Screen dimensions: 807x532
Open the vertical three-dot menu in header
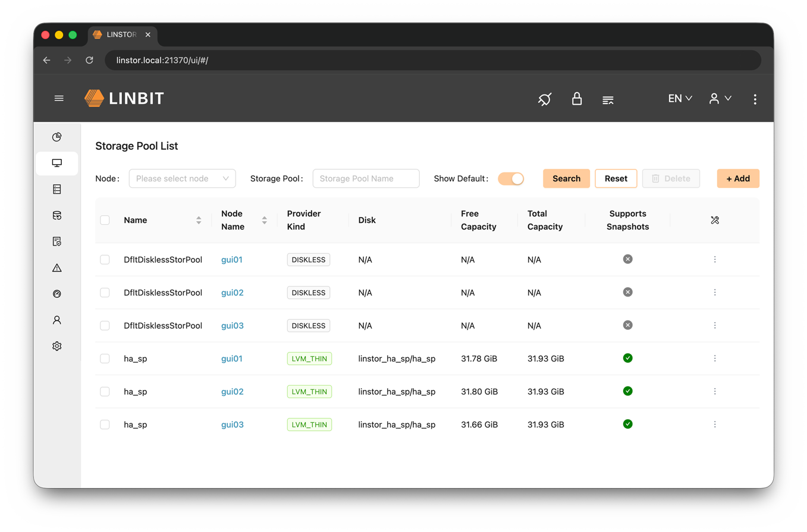(x=755, y=99)
